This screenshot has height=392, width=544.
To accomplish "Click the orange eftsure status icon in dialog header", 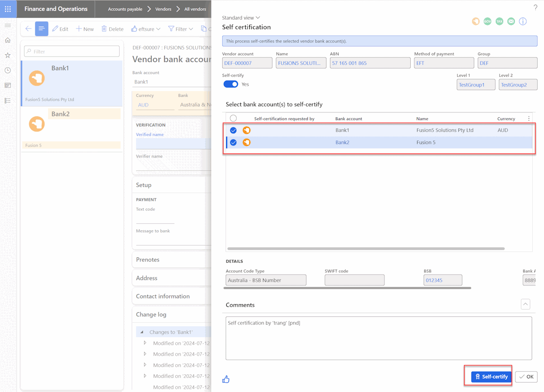I will (476, 21).
